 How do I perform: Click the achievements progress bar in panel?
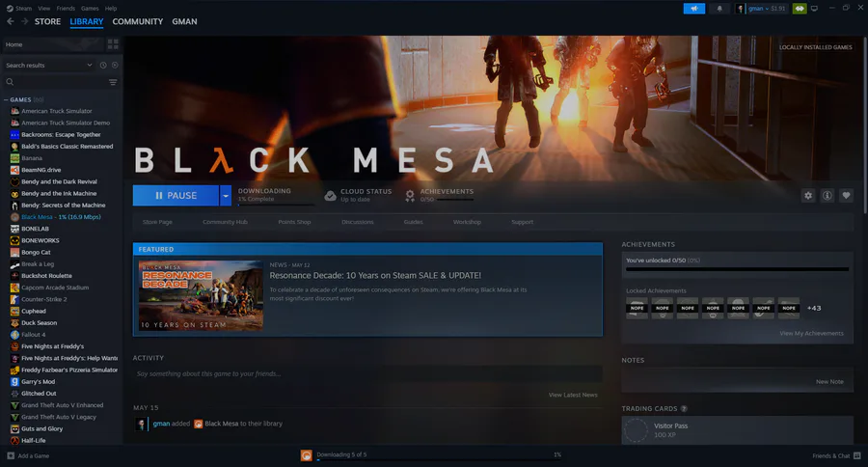tap(737, 269)
